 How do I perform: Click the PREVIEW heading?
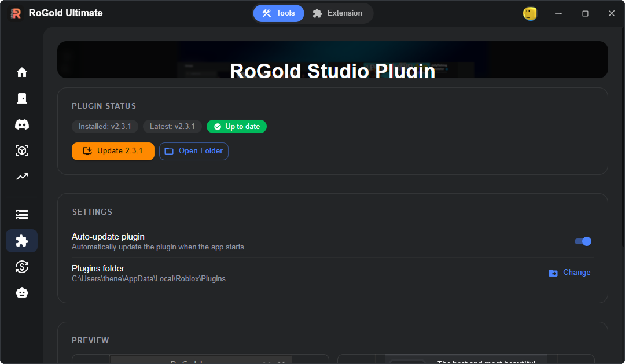pos(90,341)
